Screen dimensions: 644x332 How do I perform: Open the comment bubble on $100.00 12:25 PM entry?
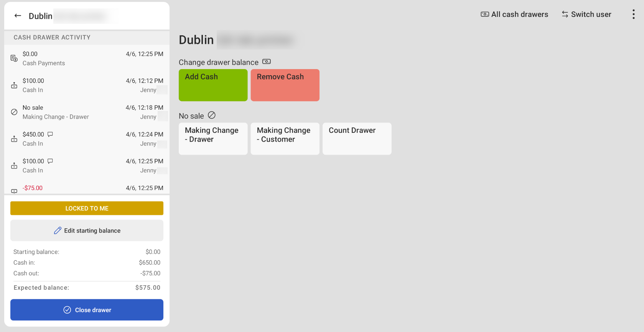(x=50, y=161)
